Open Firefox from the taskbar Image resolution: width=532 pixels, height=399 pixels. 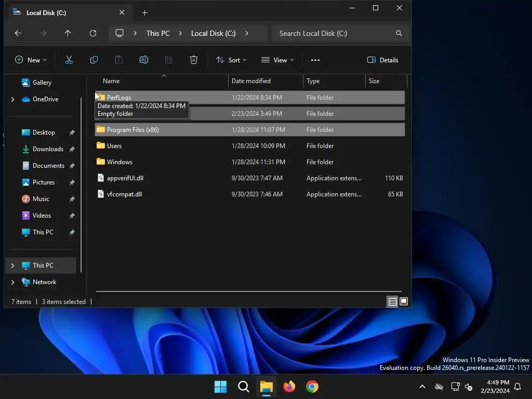click(x=289, y=387)
